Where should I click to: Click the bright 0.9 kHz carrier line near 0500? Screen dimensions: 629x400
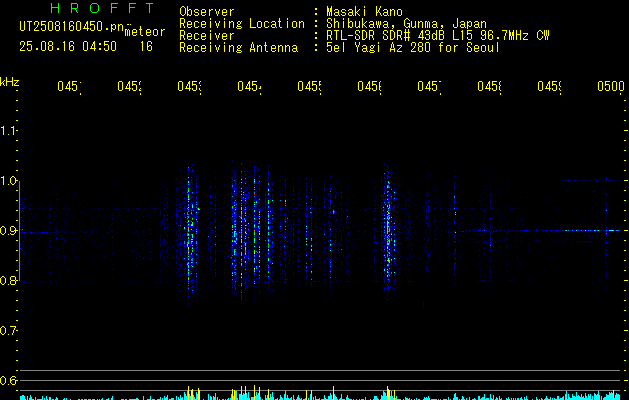(x=590, y=231)
